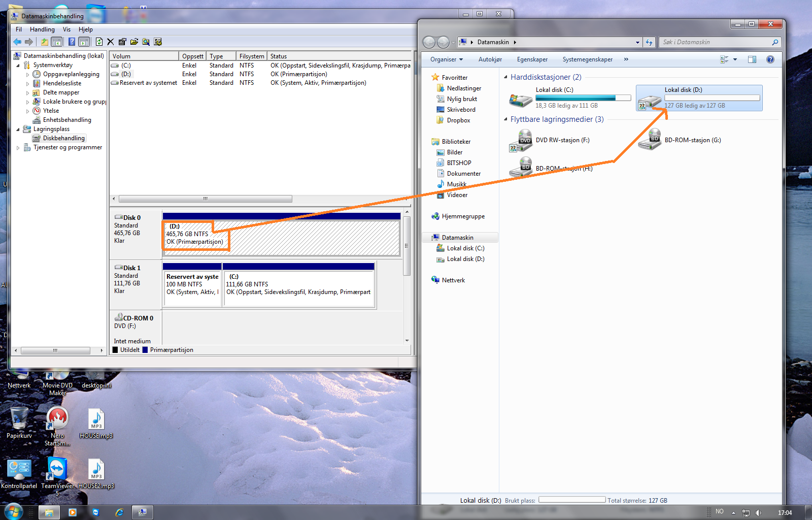Open Internet Explorer from the taskbar
This screenshot has height=520, width=812.
click(x=119, y=512)
